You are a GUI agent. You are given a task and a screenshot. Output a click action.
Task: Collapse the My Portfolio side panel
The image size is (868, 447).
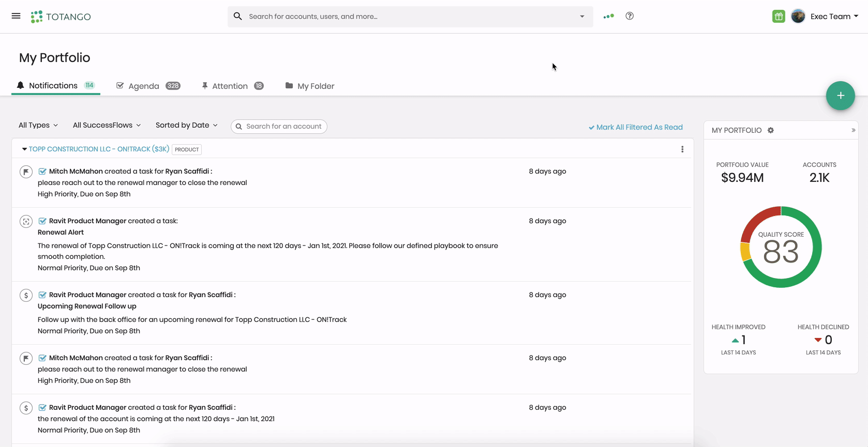click(x=853, y=130)
